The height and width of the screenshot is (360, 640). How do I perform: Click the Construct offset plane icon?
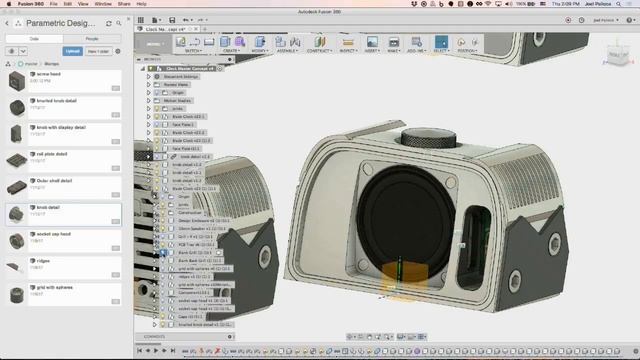(320, 42)
